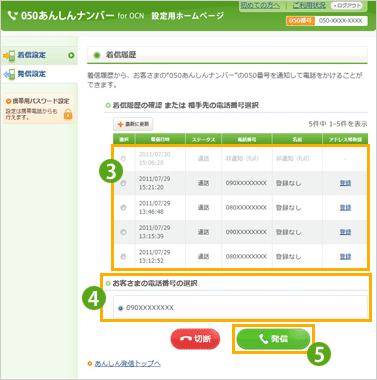Select radio for 2011/07/30 15:06:28 call

pyautogui.click(x=123, y=159)
